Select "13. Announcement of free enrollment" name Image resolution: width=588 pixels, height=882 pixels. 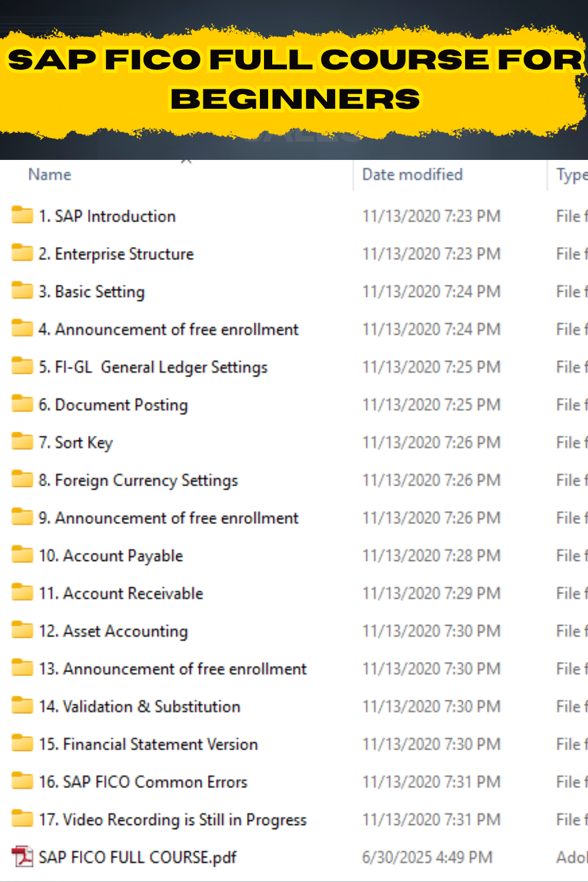[173, 669]
